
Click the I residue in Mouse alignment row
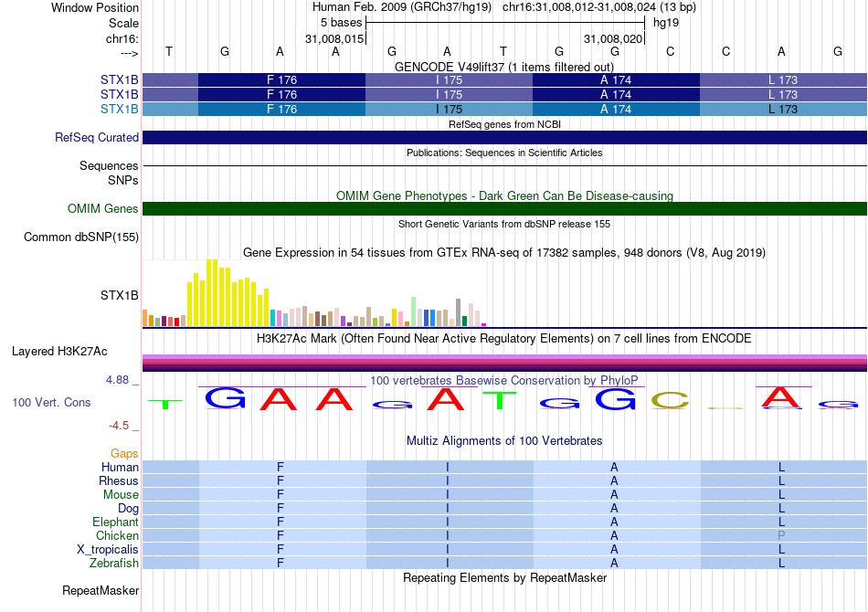pyautogui.click(x=448, y=495)
